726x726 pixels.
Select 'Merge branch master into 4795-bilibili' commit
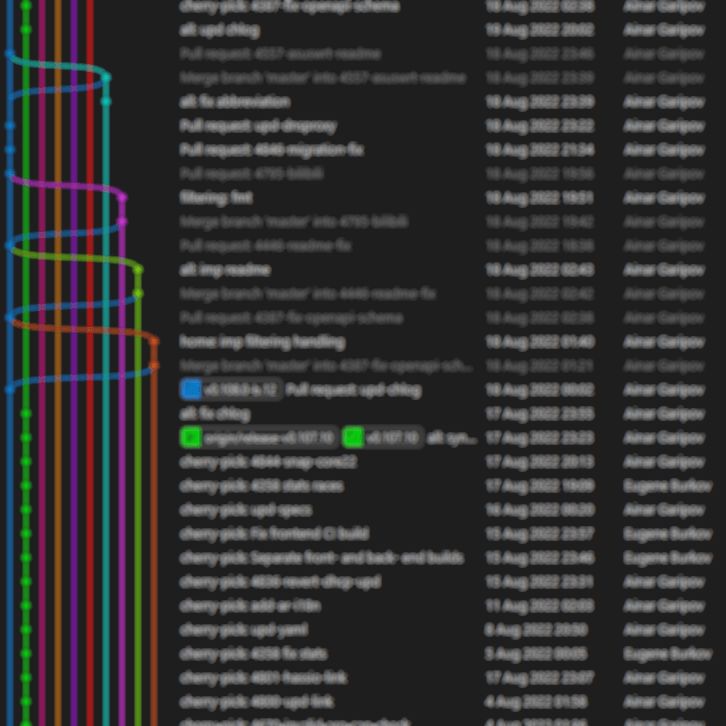[294, 222]
